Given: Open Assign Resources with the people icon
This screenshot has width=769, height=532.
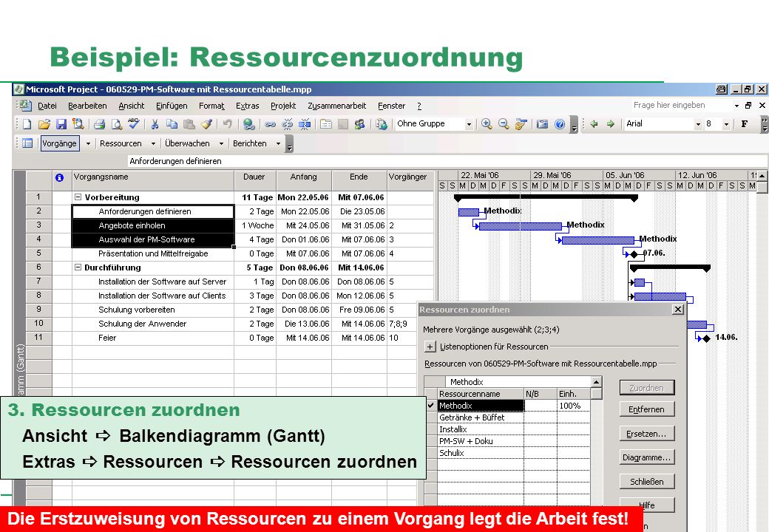Looking at the screenshot, I should pos(359,124).
